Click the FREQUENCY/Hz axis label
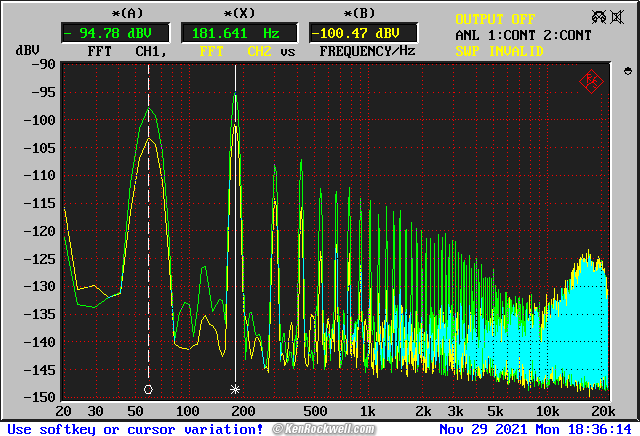This screenshot has width=640, height=436. [367, 51]
